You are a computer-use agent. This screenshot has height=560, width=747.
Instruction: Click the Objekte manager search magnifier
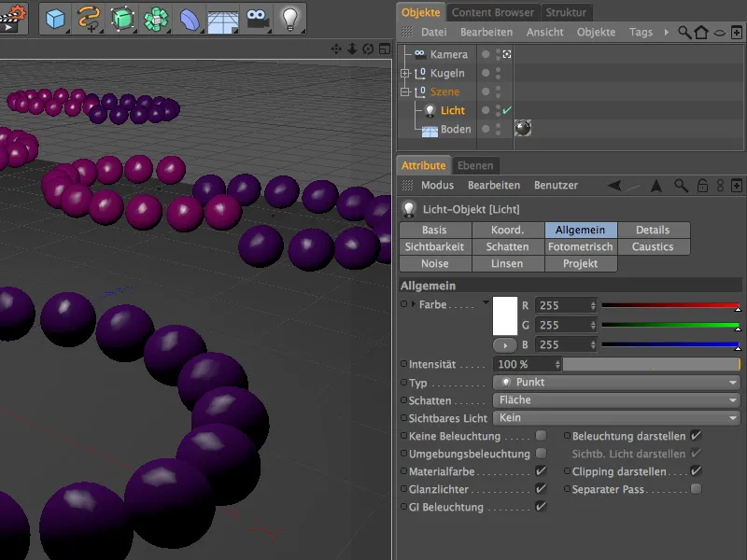(x=684, y=33)
